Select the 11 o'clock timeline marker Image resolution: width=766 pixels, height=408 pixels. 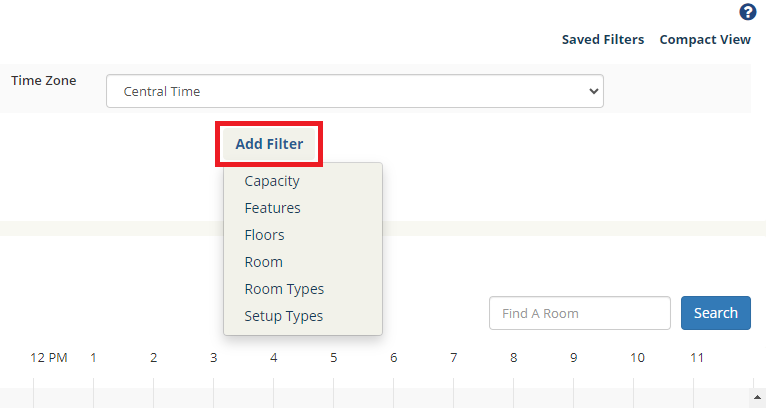tap(697, 358)
